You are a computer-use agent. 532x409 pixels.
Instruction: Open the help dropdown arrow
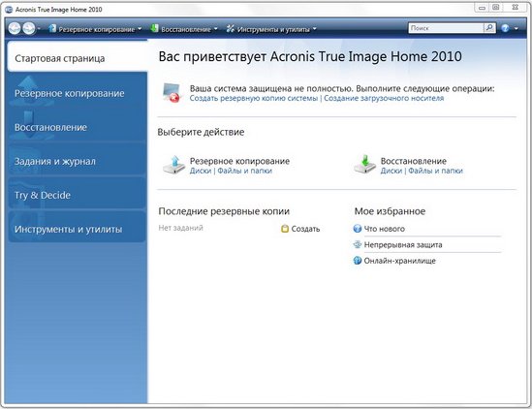point(516,29)
